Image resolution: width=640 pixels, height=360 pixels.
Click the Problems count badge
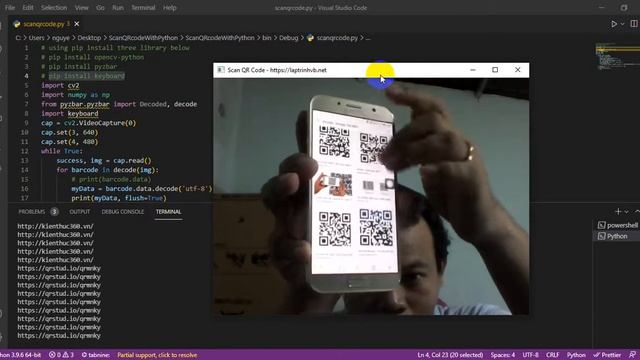(54, 211)
